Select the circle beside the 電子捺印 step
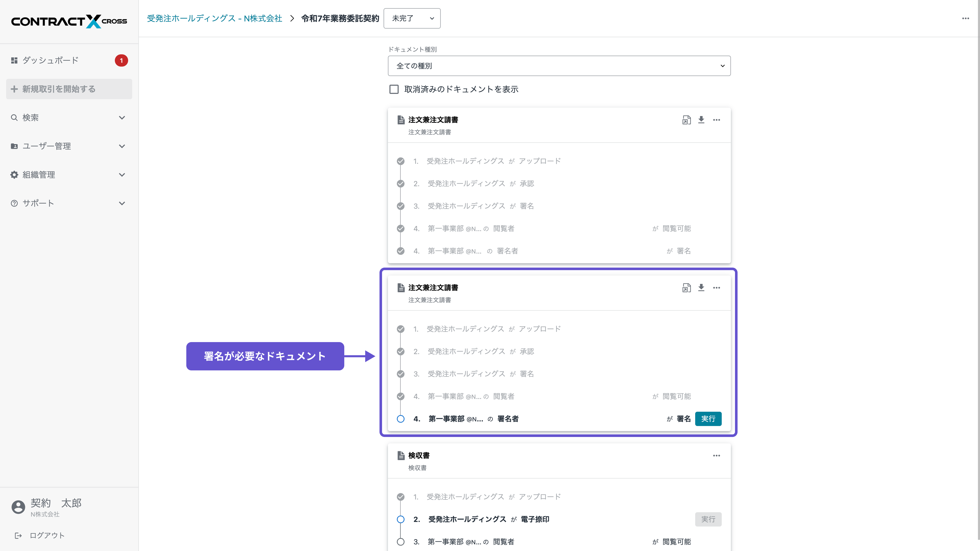 (401, 519)
